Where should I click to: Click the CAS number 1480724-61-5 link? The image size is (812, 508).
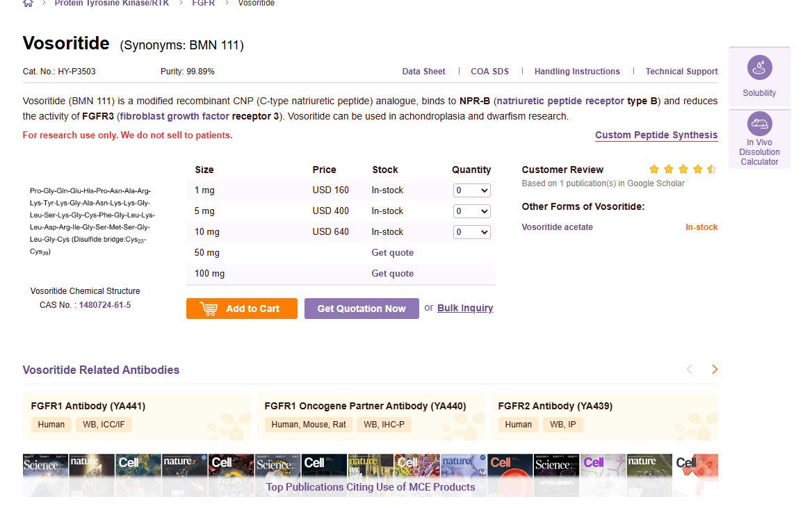click(104, 305)
